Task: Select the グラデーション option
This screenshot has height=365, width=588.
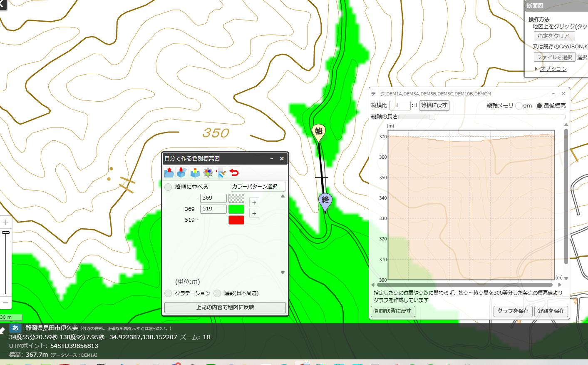Action: coord(168,293)
